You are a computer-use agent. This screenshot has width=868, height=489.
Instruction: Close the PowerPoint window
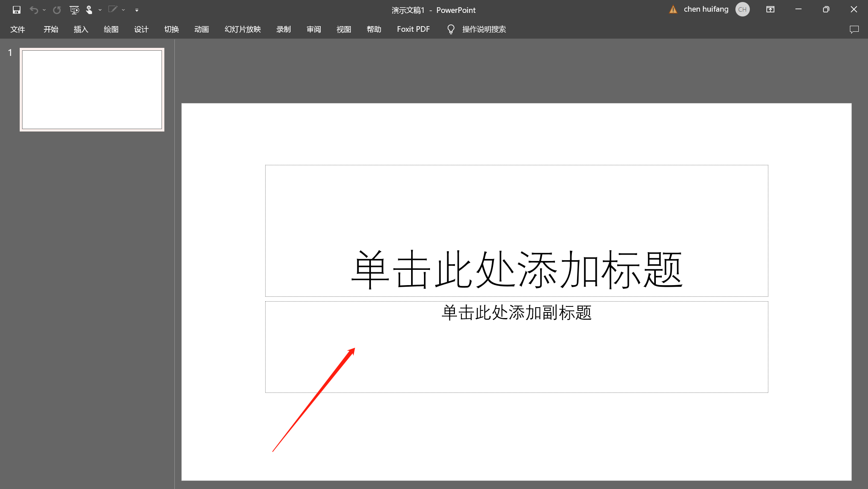(854, 9)
